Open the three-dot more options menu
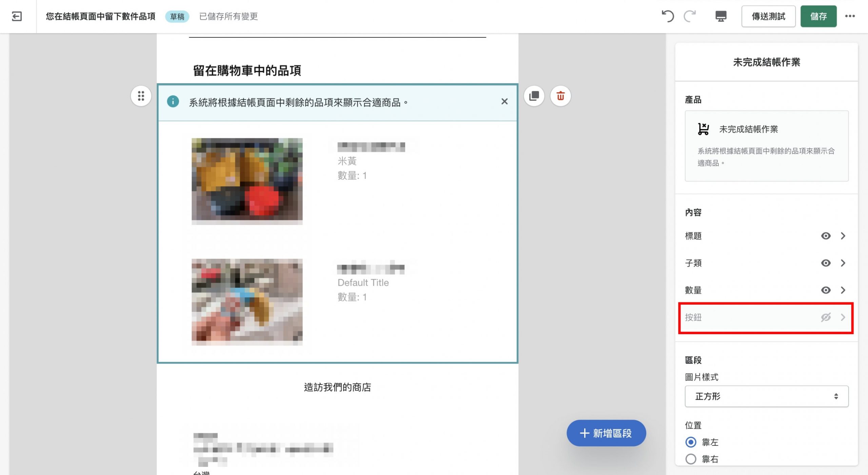 pos(850,16)
